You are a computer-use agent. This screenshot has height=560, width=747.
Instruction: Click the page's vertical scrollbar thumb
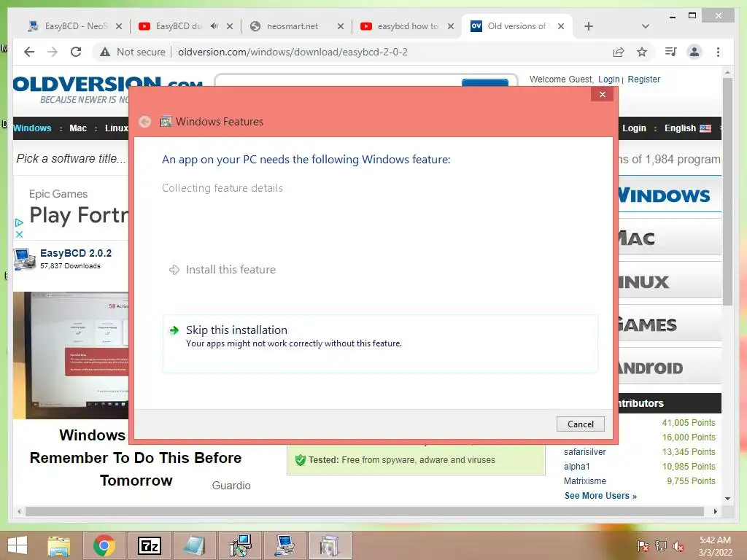coord(727,192)
